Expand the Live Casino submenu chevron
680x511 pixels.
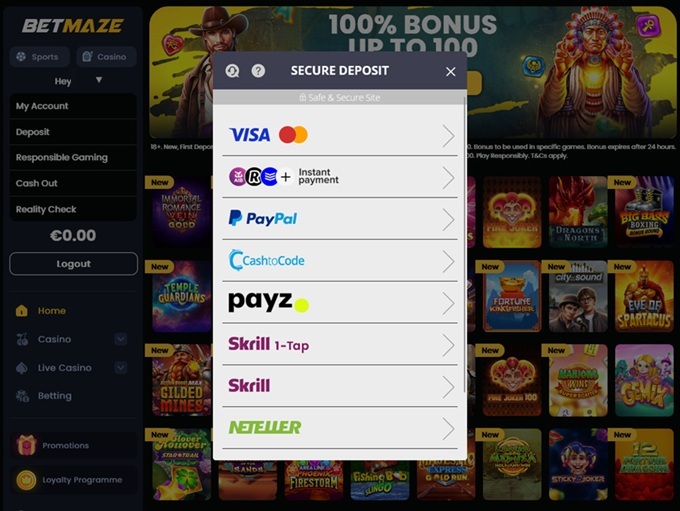point(121,367)
